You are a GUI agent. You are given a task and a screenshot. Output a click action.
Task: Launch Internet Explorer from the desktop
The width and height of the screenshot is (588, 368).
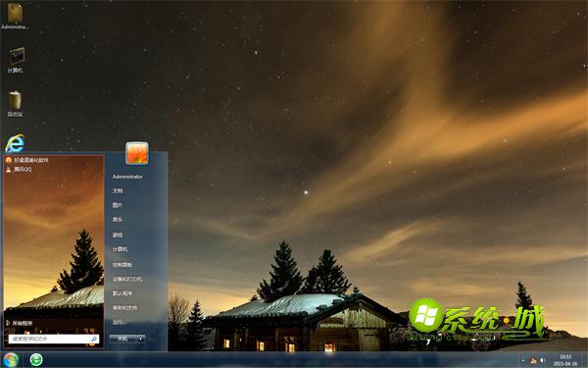(x=15, y=143)
